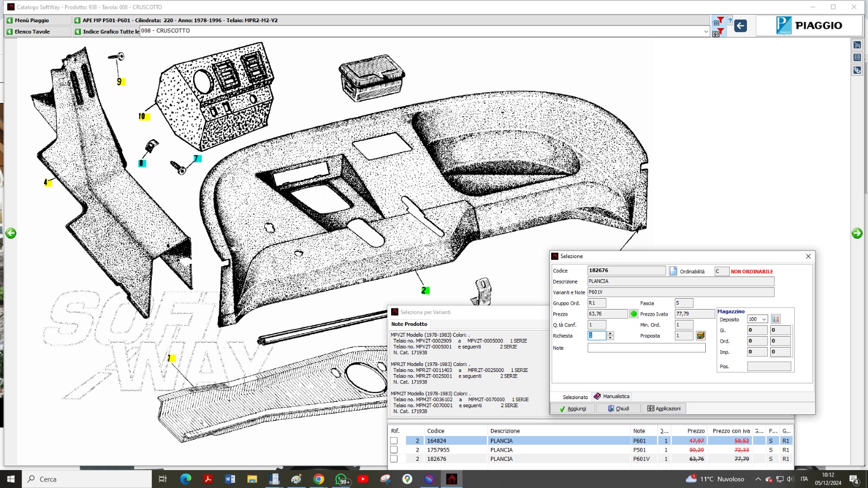The image size is (868, 488).
Task: Click the blue back arrow button
Action: point(741,25)
